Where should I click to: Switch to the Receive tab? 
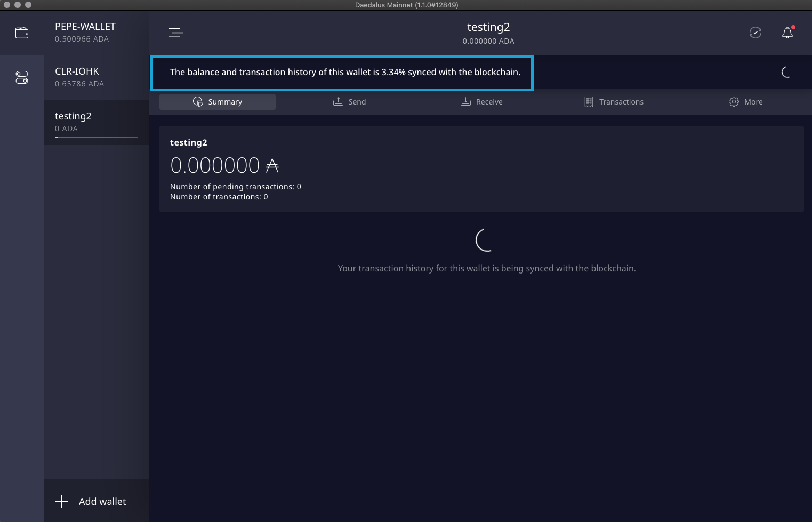point(481,102)
